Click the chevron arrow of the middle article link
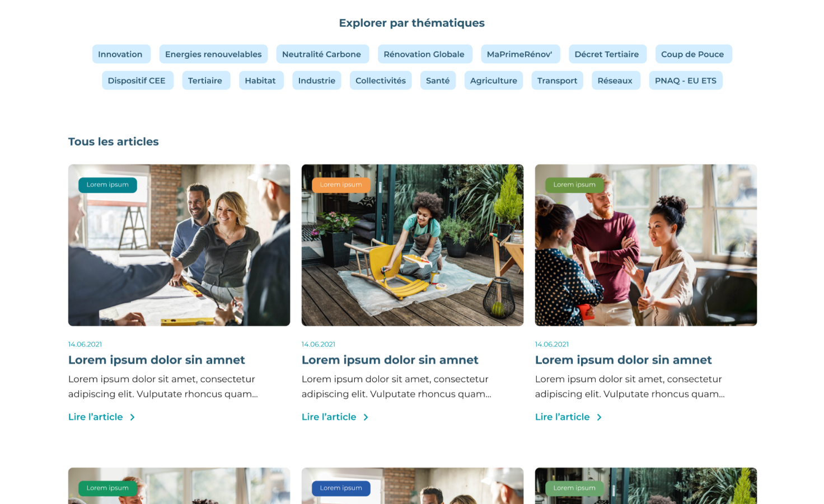Screen dimensions: 824x504 pyautogui.click(x=366, y=417)
